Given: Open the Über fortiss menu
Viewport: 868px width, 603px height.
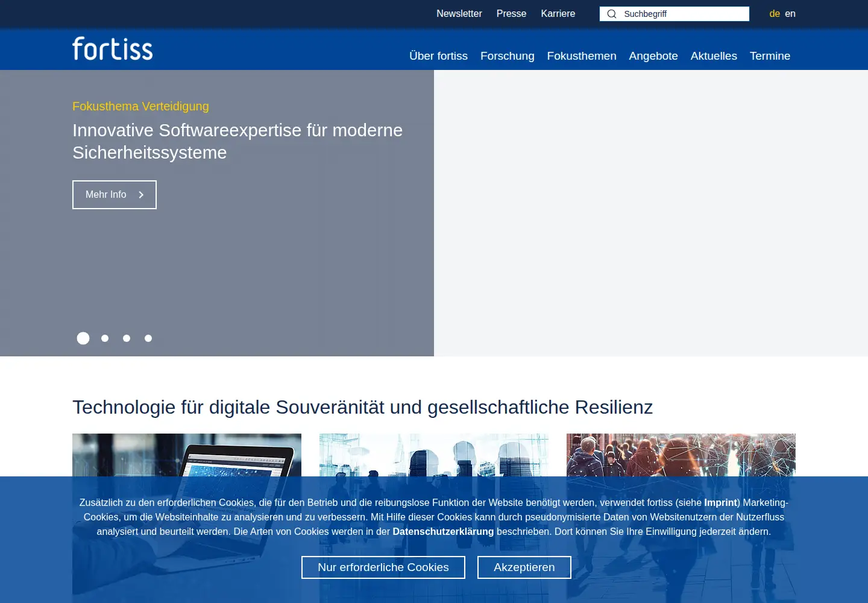Looking at the screenshot, I should point(438,56).
